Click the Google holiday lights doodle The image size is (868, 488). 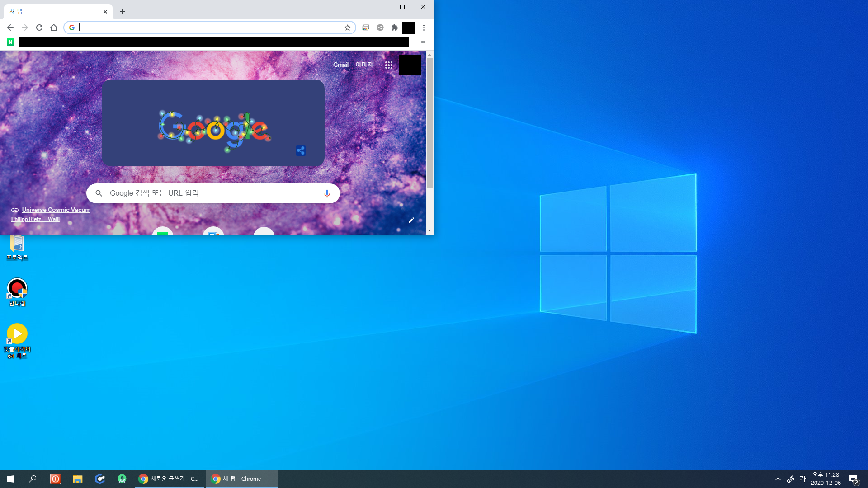[x=214, y=131]
